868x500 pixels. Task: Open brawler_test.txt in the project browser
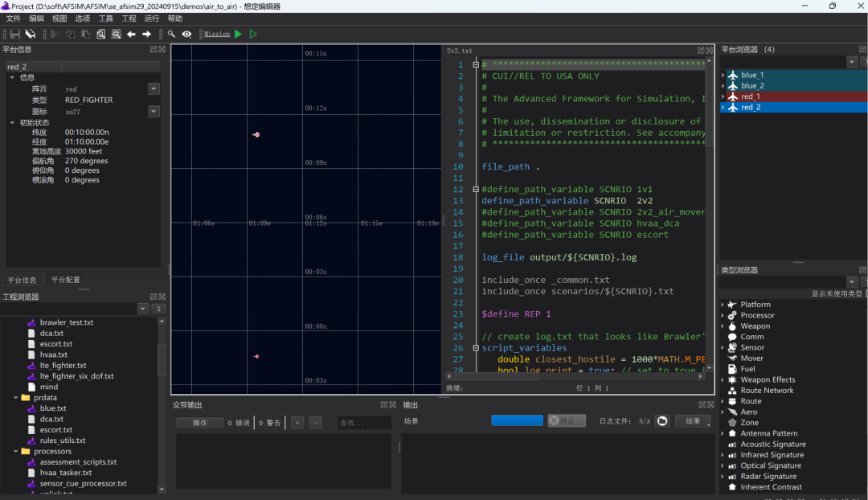67,322
